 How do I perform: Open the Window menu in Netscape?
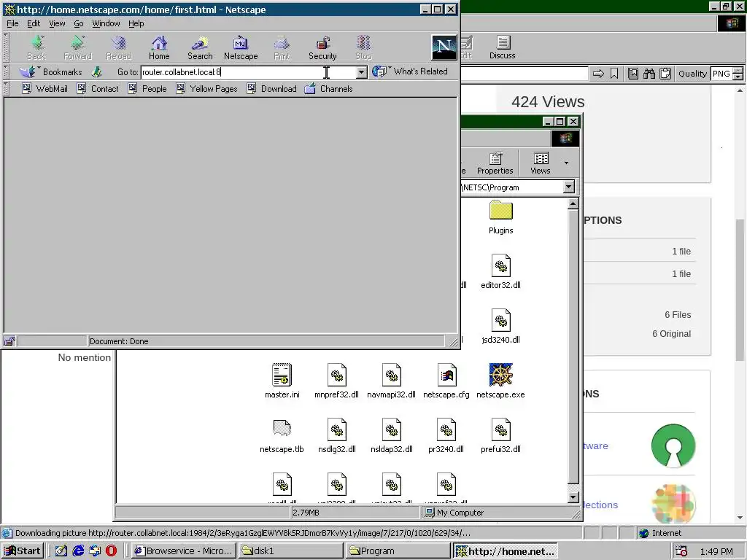(x=106, y=23)
